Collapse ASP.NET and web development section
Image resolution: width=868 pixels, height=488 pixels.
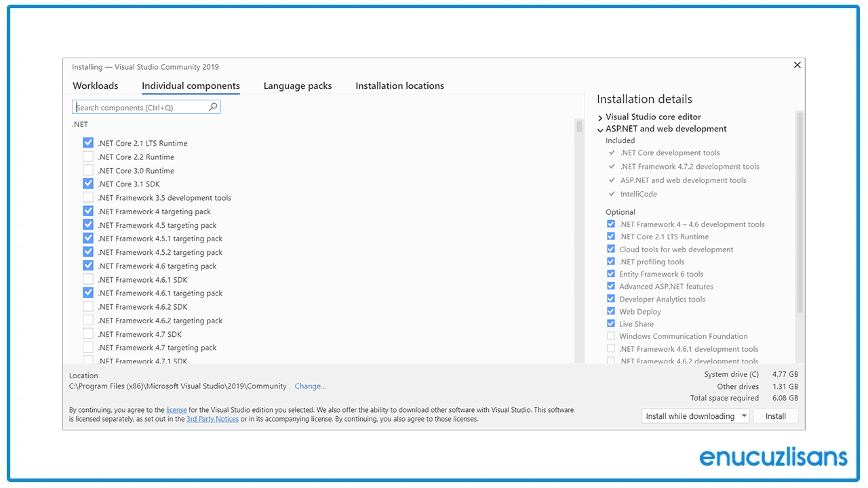point(599,129)
